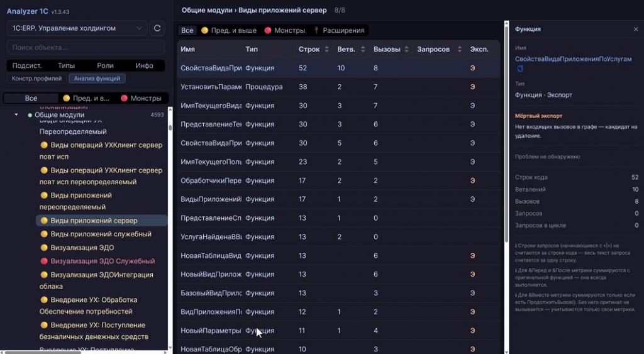The image size is (644, 354).
Task: Select Виды приложений переопределяемый tree item
Action: coord(101,201)
